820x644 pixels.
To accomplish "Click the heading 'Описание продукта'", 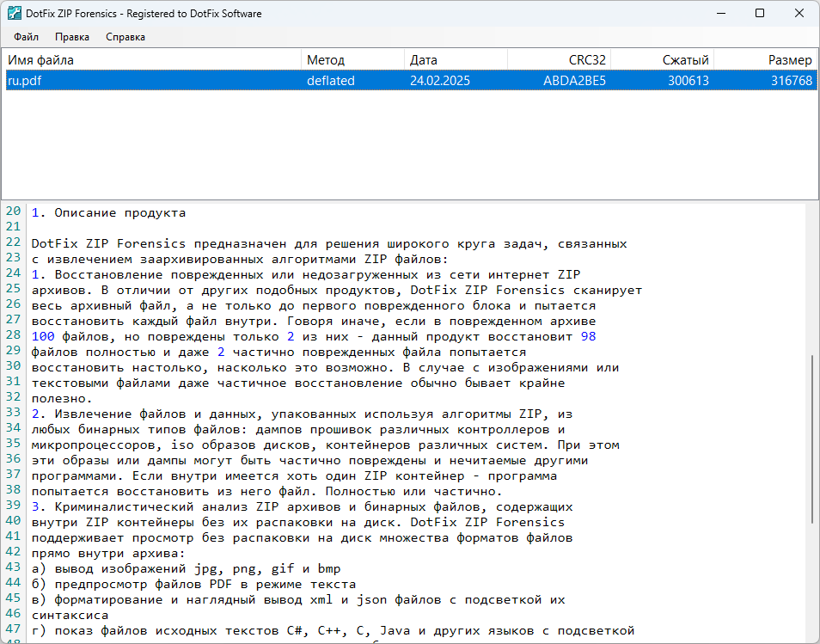I will tap(120, 213).
